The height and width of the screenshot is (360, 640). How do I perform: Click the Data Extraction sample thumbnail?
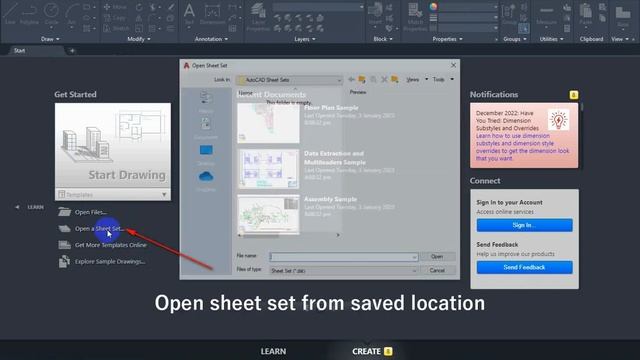[268, 169]
